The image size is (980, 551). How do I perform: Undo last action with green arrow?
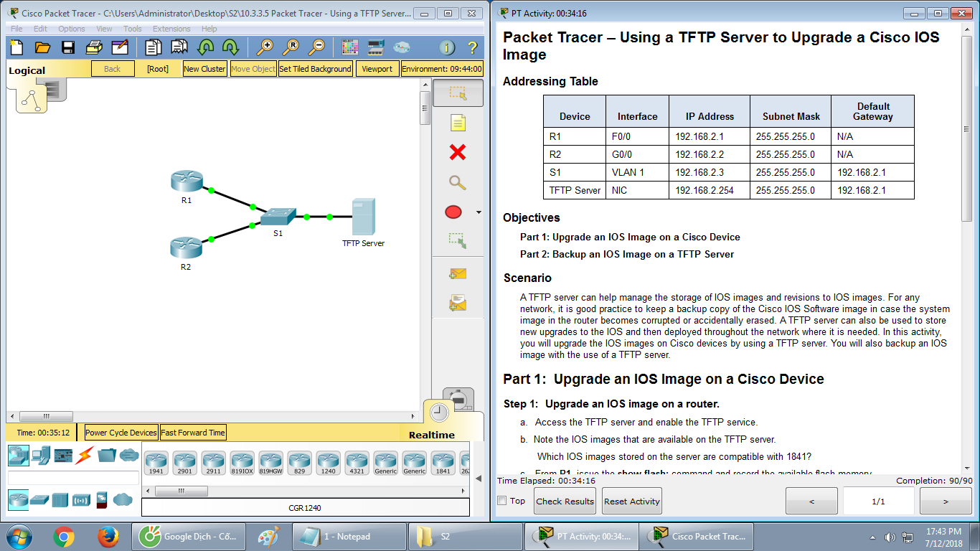pos(206,47)
